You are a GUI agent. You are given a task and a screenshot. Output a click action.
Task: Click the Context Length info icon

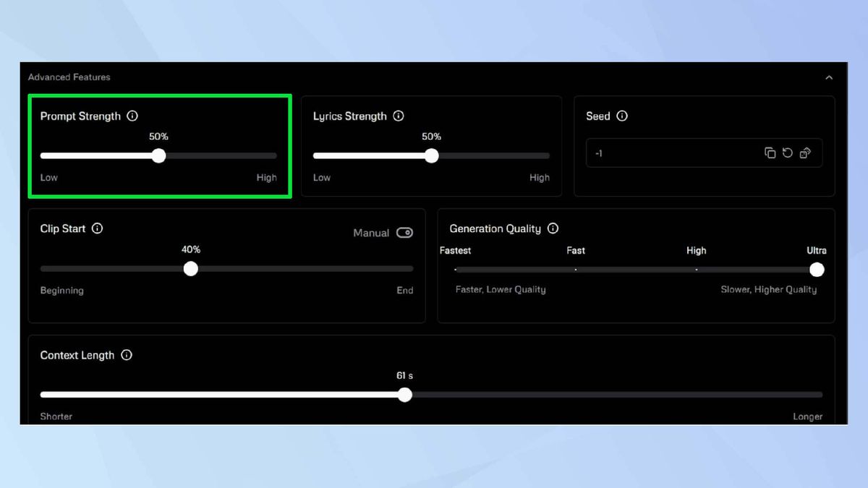pyautogui.click(x=127, y=355)
